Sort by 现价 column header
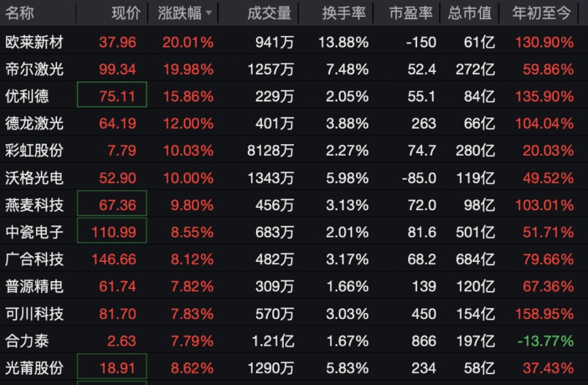 point(125,14)
